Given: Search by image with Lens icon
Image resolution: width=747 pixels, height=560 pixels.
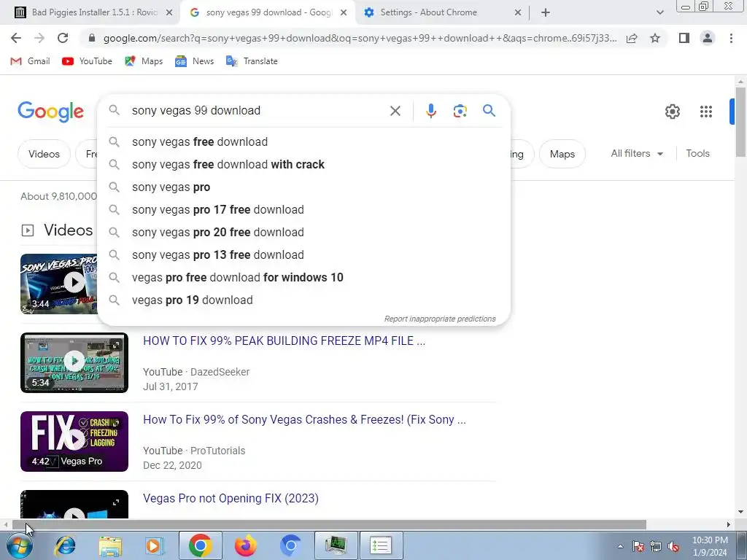Looking at the screenshot, I should pos(460,111).
